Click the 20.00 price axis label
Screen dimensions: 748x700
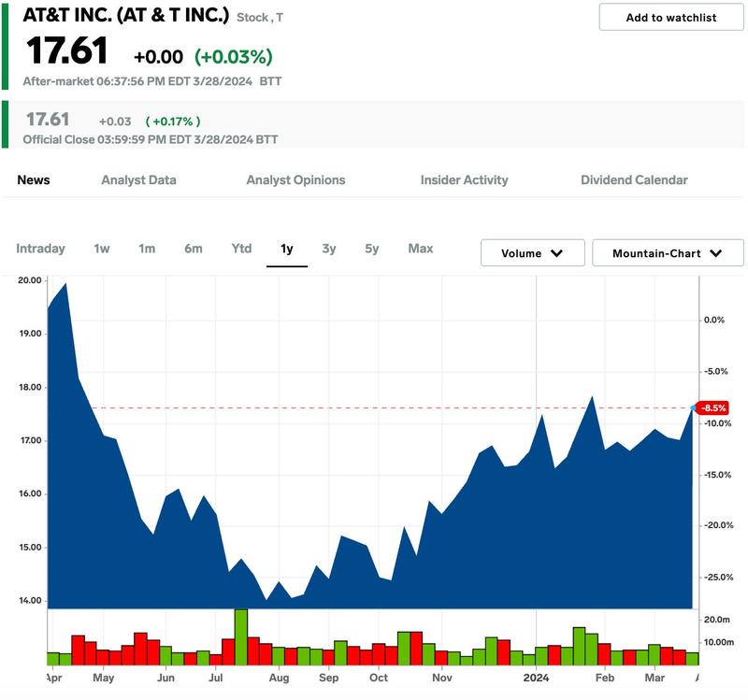(x=30, y=280)
